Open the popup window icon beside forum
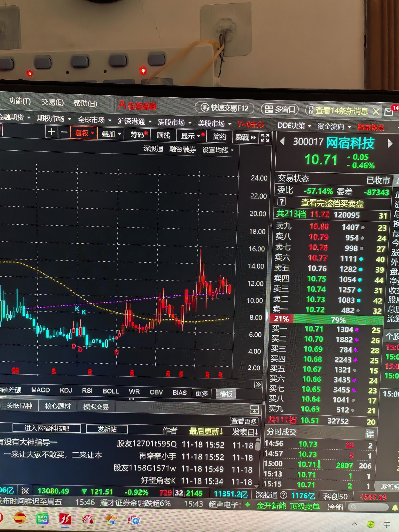Screen dimensions: 399x532 [x=254, y=409]
